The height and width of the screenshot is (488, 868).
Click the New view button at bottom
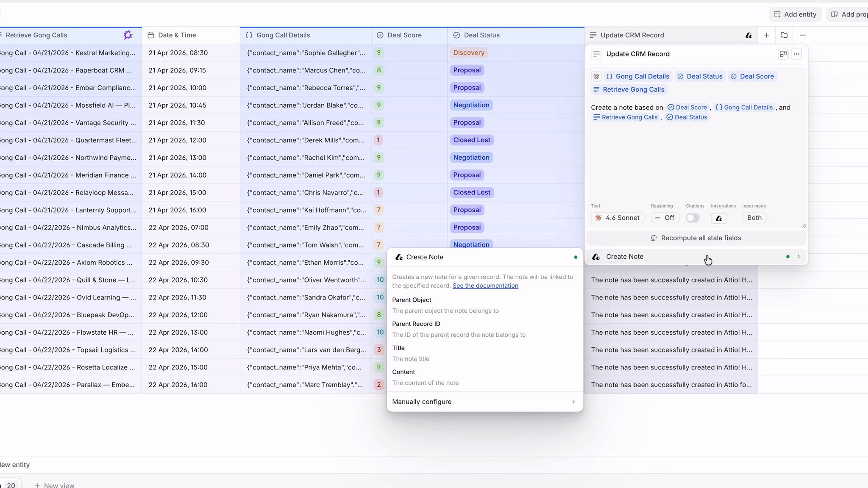point(55,485)
